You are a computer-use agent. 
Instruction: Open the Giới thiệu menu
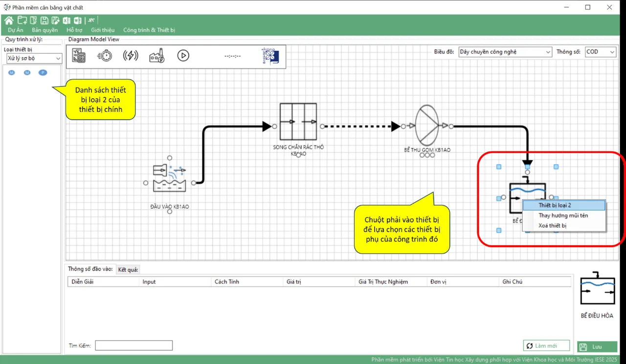pyautogui.click(x=103, y=30)
